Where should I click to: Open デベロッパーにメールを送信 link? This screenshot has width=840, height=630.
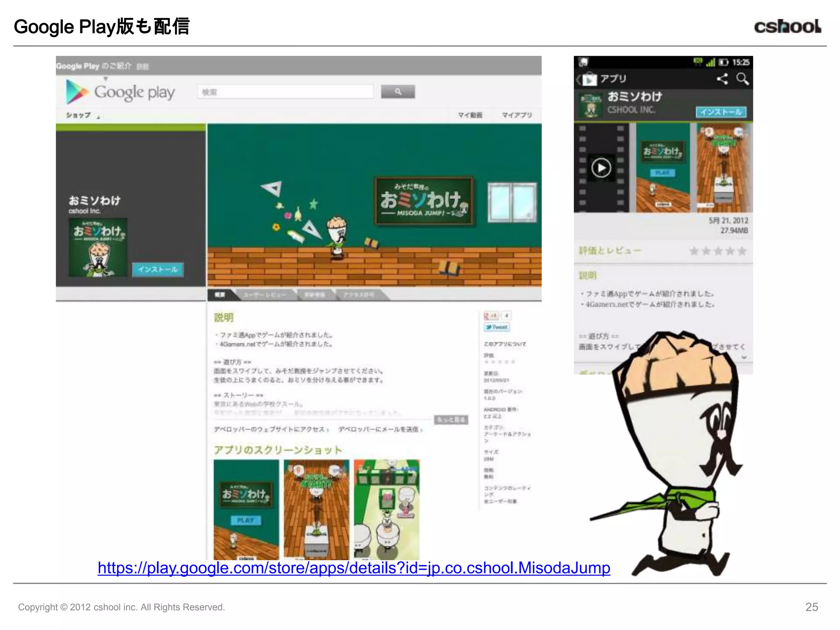point(380,429)
